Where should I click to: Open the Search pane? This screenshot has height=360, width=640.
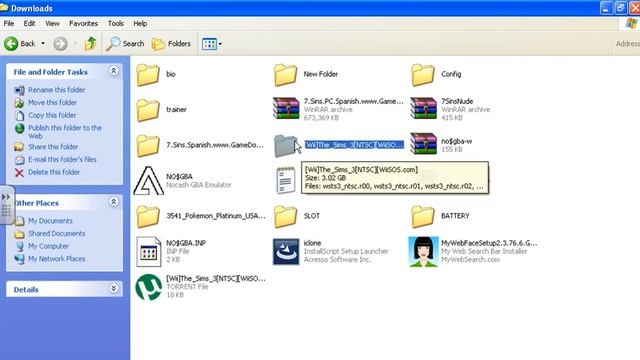coord(125,43)
